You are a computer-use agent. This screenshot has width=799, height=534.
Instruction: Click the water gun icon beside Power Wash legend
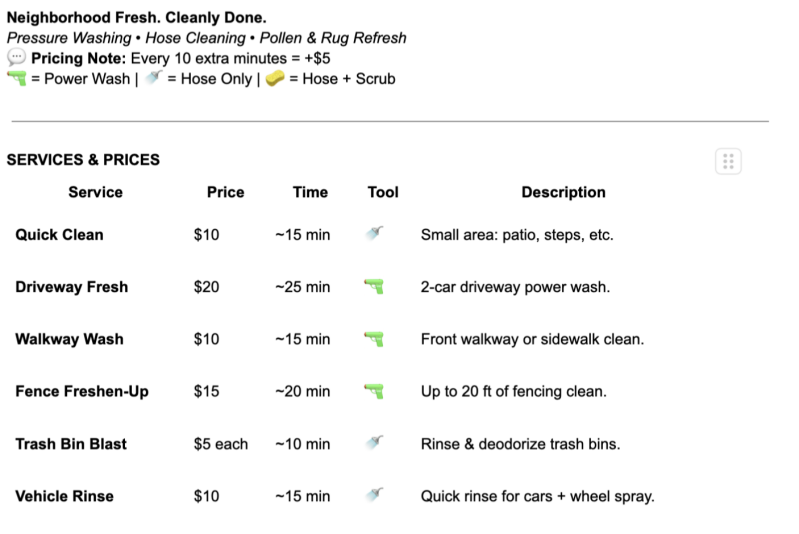coord(16,78)
